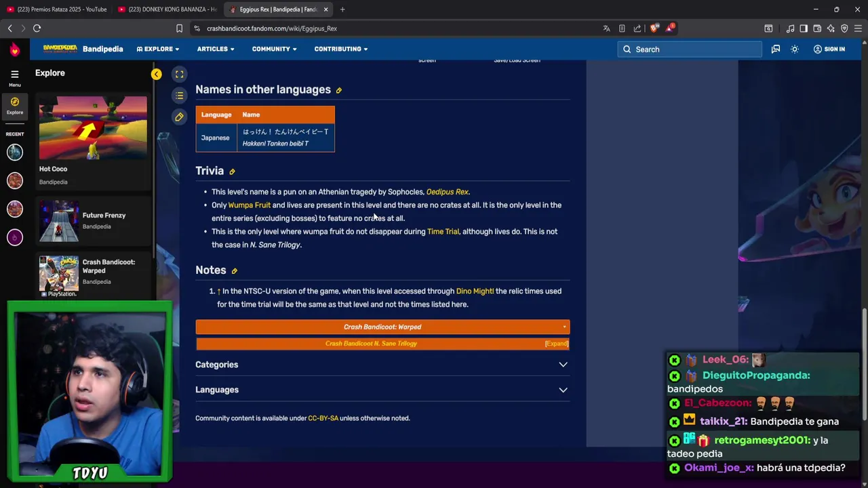The image size is (868, 488).
Task: Click the edit pencil side tool
Action: tap(179, 117)
